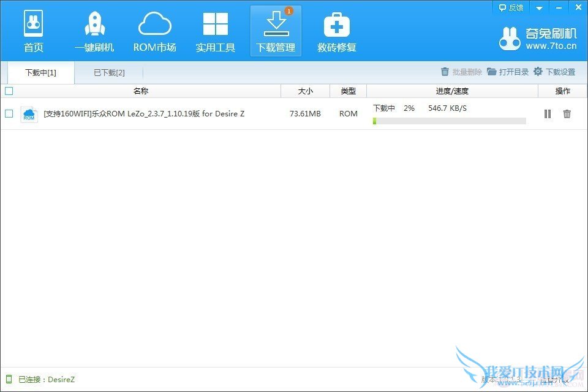Switch to the 已下载[2] tab

click(108, 72)
